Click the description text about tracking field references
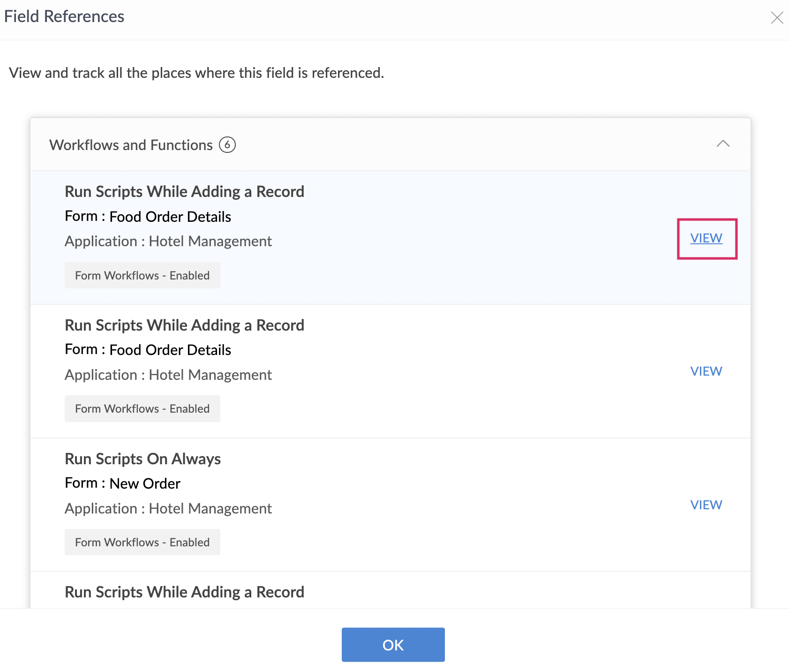The image size is (789, 672). [196, 73]
